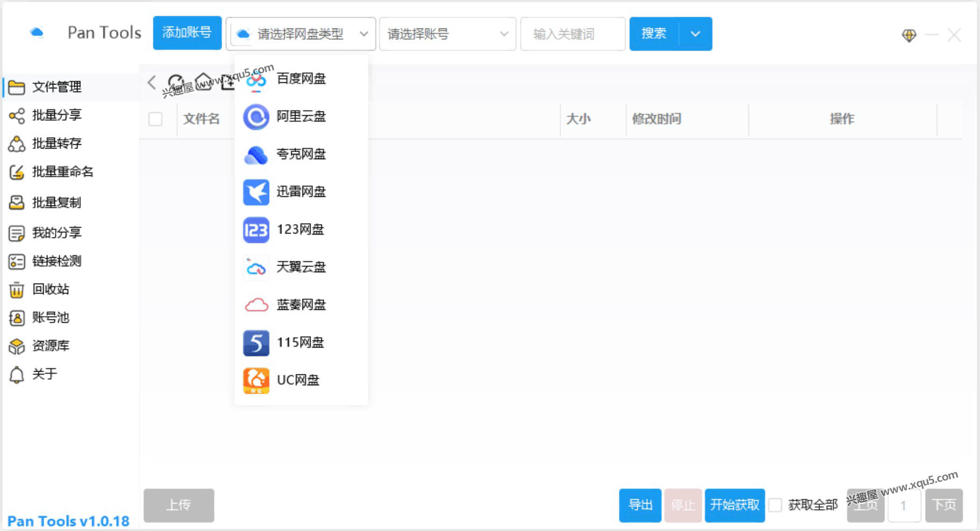Click the 导出 button
Viewport: 980px width, 531px height.
pos(640,505)
